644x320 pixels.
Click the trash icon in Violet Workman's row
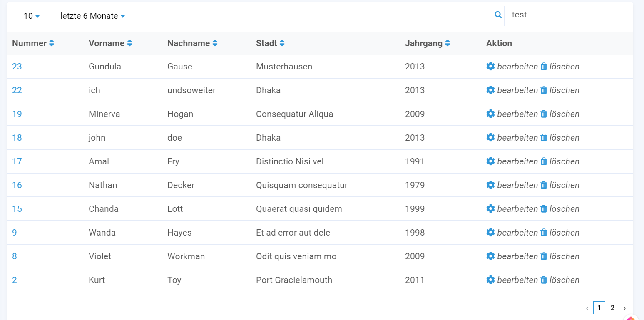(x=544, y=256)
